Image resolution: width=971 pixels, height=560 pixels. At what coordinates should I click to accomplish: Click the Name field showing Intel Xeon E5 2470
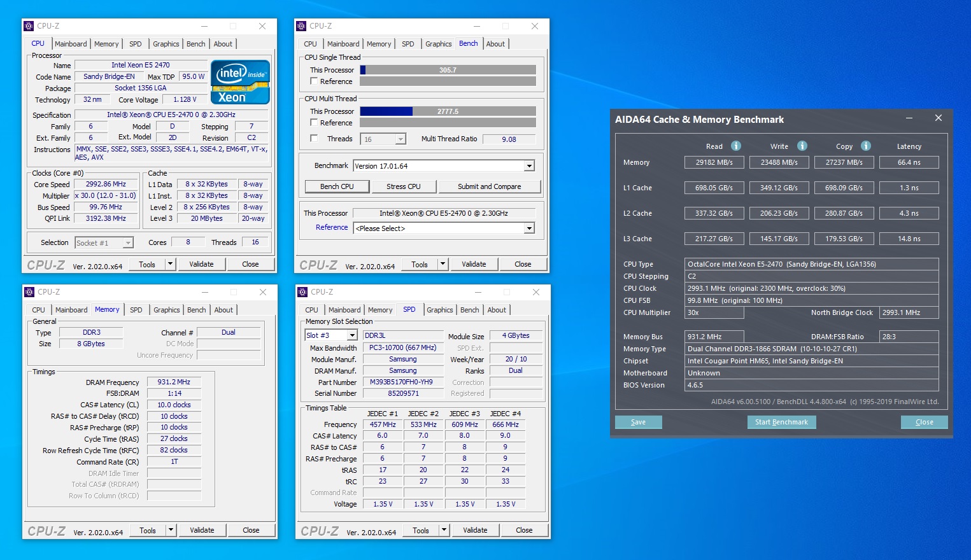click(141, 65)
